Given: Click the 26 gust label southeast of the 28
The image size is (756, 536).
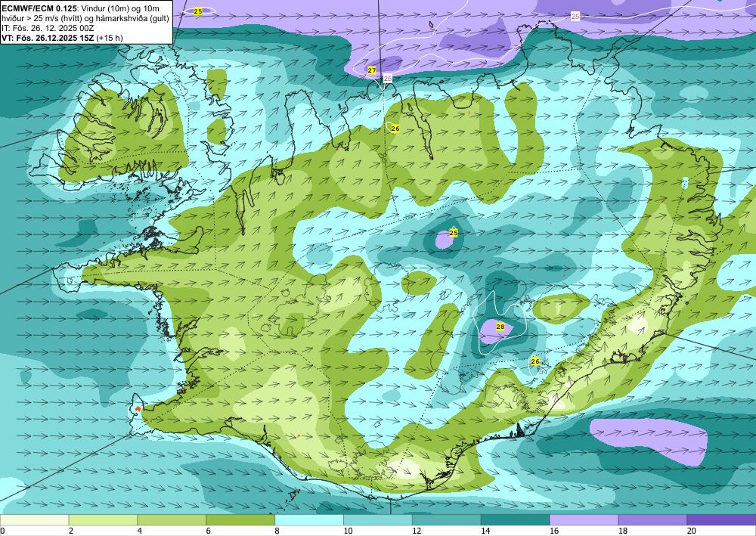Looking at the screenshot, I should 534,361.
